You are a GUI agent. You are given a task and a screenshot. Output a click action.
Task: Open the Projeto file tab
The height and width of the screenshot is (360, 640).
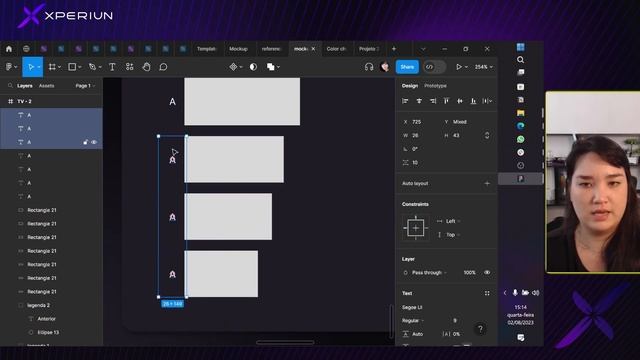coord(369,49)
